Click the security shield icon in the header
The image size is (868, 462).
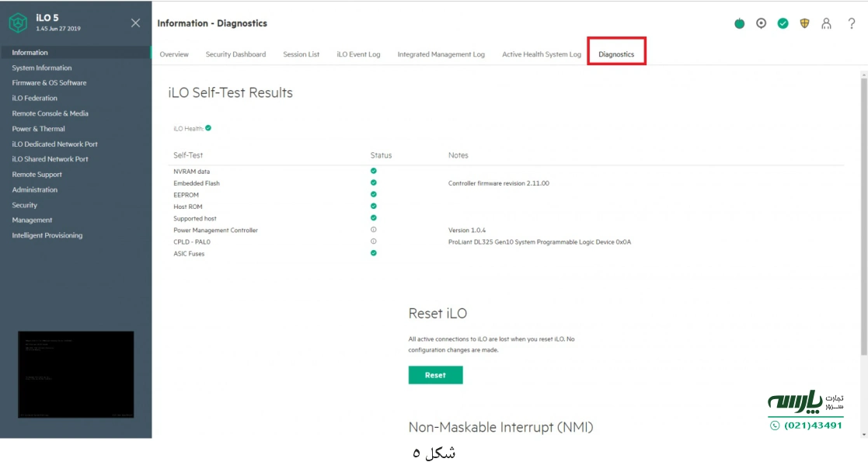(806, 24)
